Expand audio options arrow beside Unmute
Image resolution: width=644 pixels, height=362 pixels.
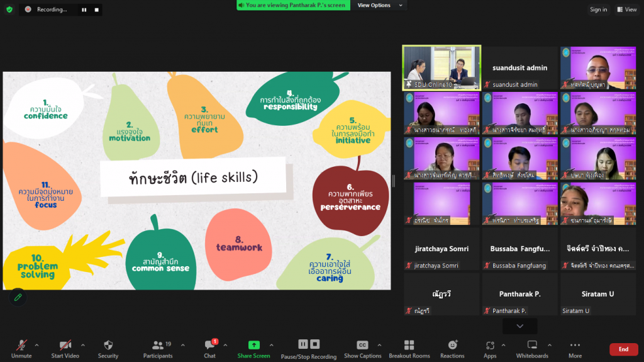(x=36, y=345)
